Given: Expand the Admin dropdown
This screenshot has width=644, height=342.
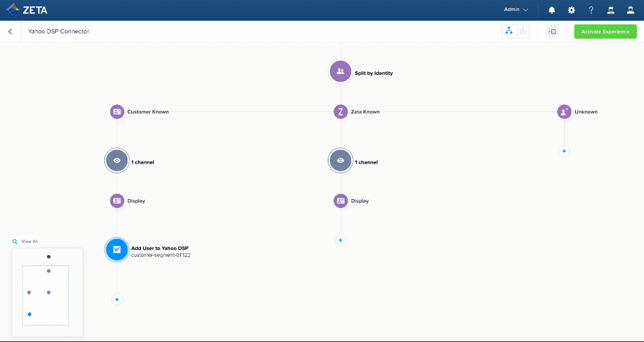Looking at the screenshot, I should click(516, 10).
